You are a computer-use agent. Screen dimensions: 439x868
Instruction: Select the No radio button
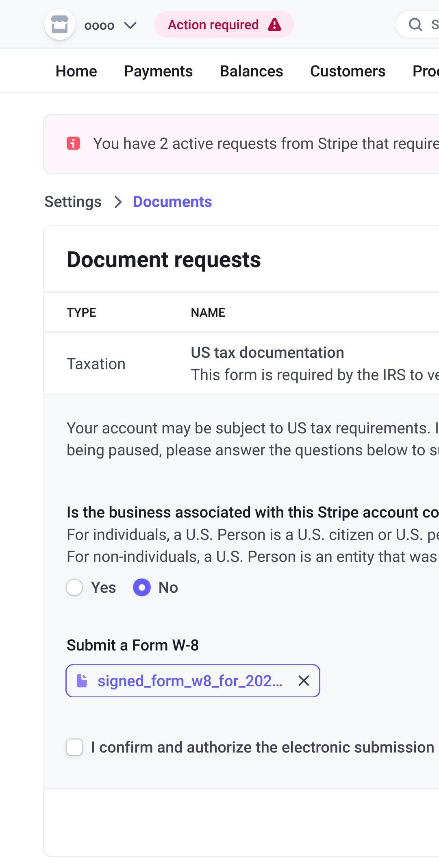[x=141, y=587]
